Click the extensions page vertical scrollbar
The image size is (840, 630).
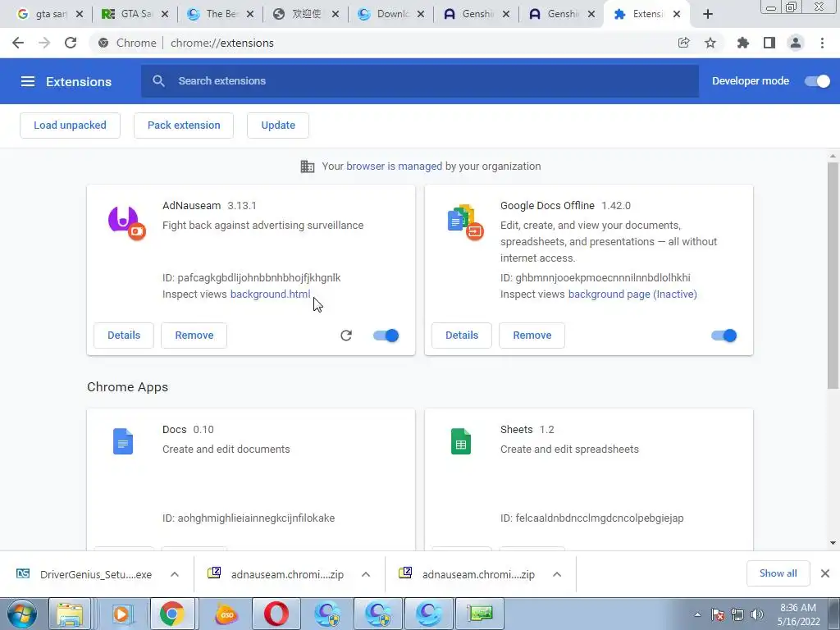pos(833,276)
